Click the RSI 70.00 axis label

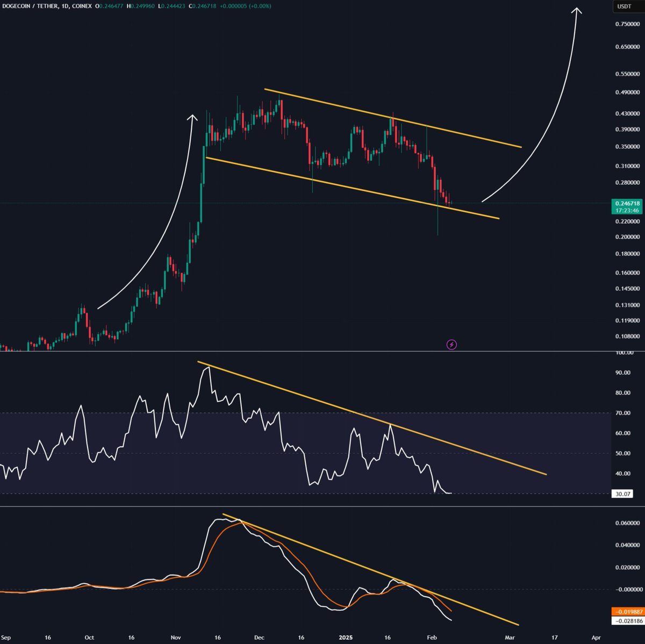[623, 413]
